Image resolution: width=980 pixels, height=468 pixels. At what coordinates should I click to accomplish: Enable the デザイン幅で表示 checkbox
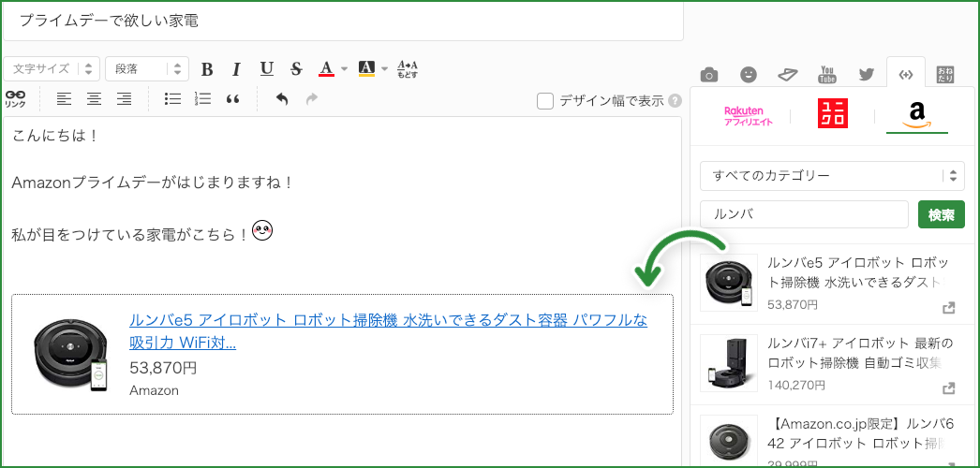click(545, 101)
